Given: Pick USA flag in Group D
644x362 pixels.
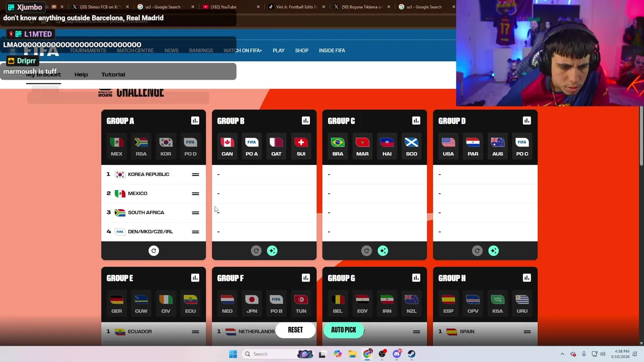Looking at the screenshot, I should pyautogui.click(x=448, y=146).
